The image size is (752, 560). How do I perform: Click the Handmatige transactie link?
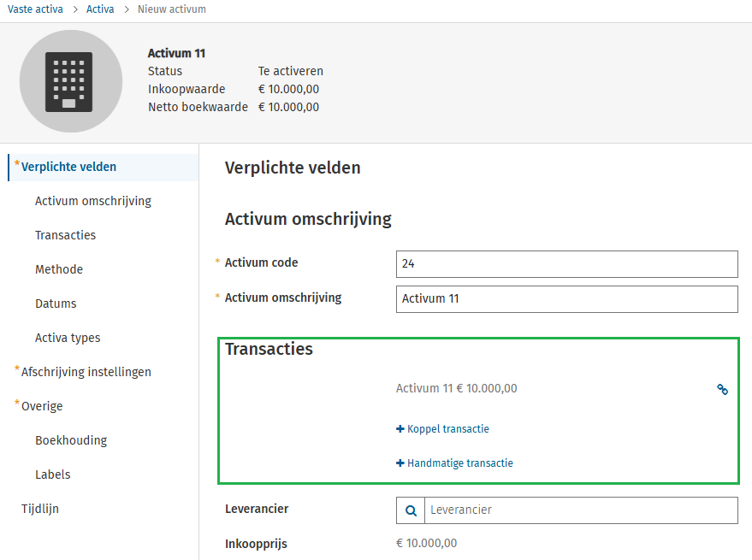tap(459, 463)
